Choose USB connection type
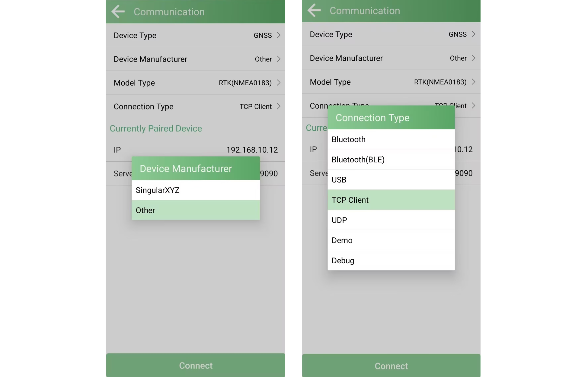The width and height of the screenshot is (588, 377). (391, 180)
